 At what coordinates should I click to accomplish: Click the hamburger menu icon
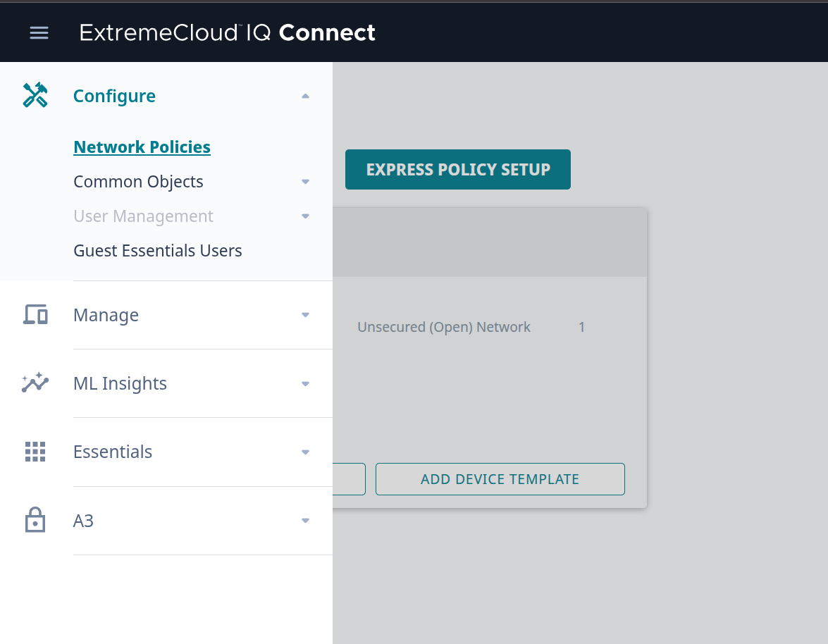(39, 32)
